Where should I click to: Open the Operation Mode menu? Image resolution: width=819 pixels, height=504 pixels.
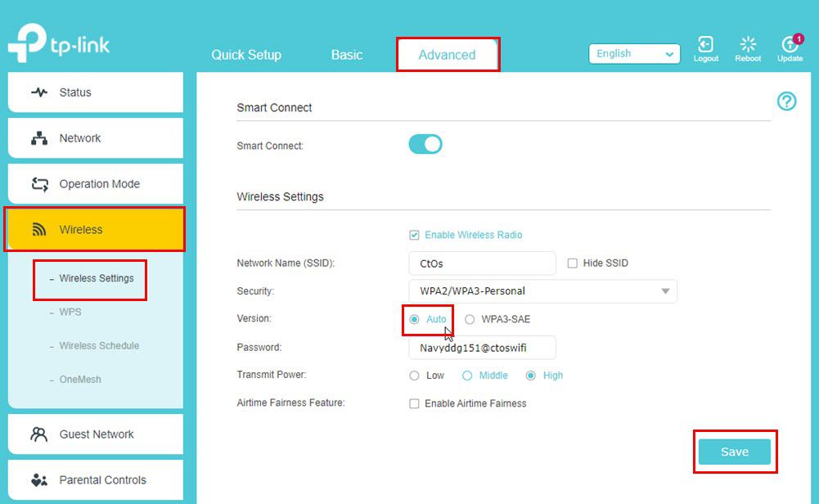coord(96,184)
